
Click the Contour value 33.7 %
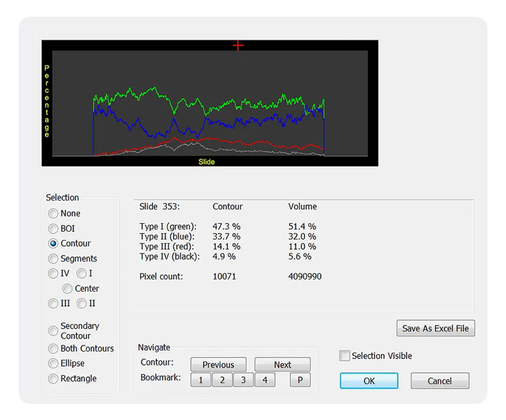click(226, 237)
